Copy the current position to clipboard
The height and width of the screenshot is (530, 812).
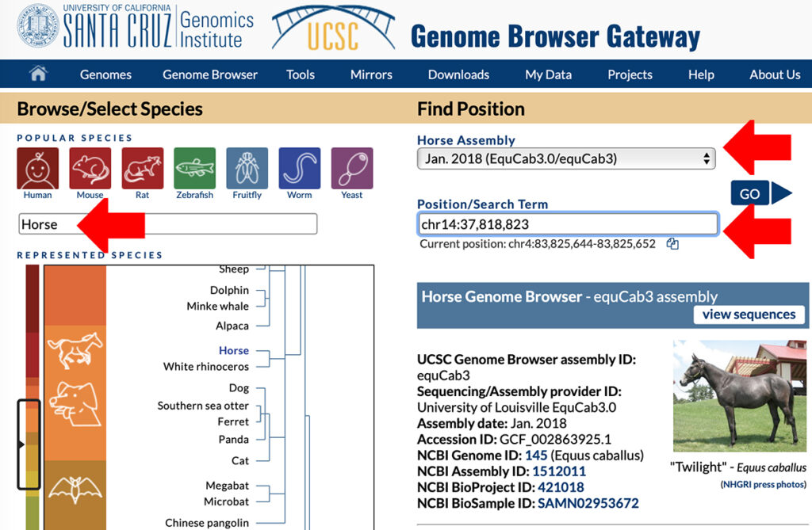[672, 244]
